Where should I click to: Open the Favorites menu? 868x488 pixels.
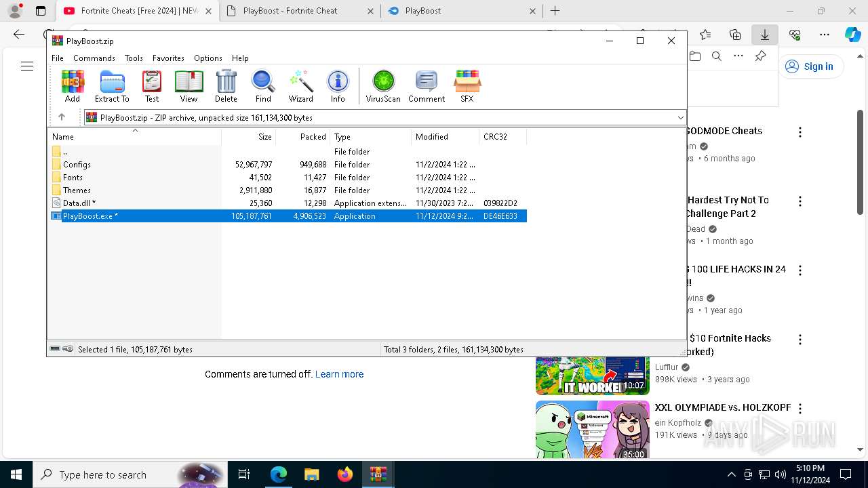(x=168, y=58)
